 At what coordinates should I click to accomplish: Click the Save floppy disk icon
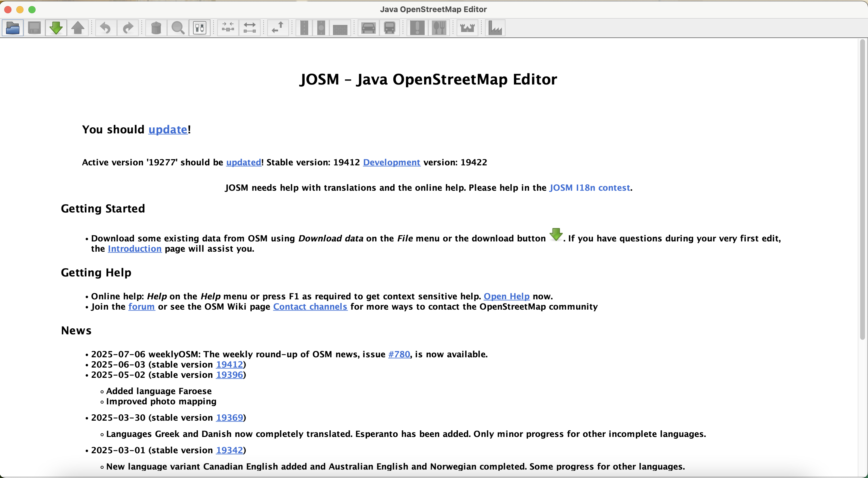[x=34, y=28]
